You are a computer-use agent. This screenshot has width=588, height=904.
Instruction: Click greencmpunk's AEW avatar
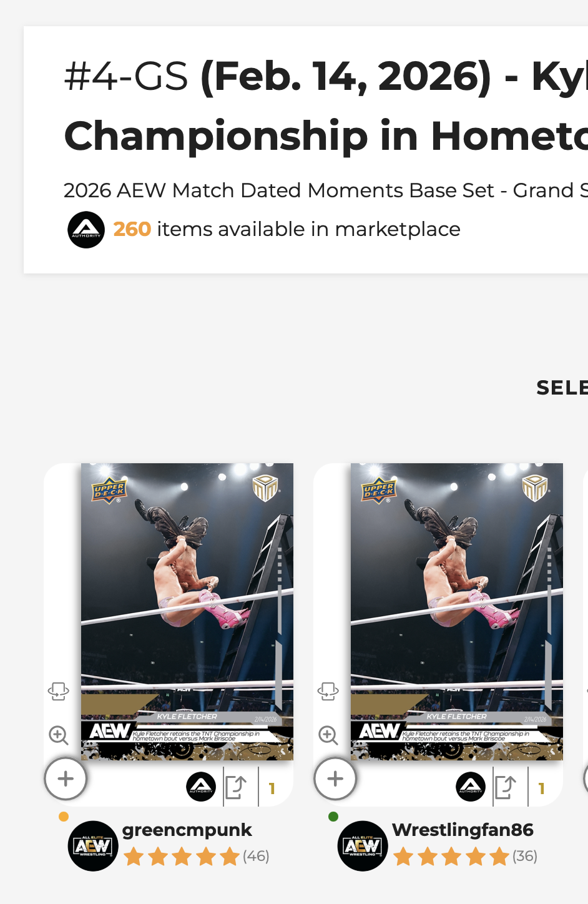coord(93,846)
